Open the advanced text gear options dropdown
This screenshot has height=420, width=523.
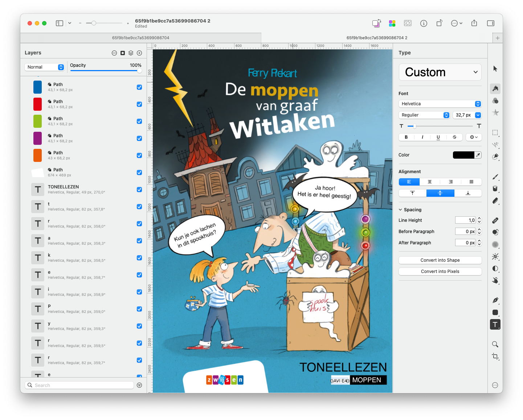(x=474, y=137)
